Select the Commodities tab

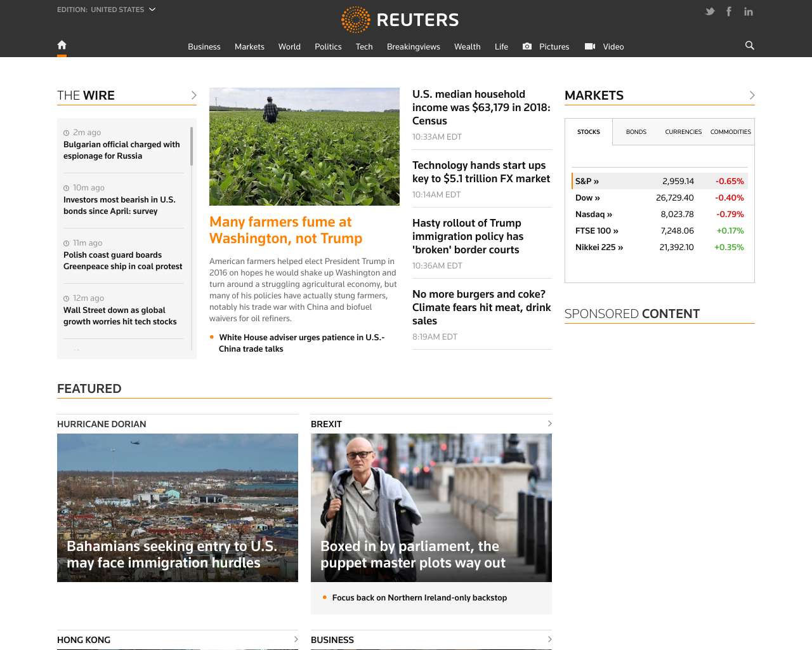coord(731,132)
